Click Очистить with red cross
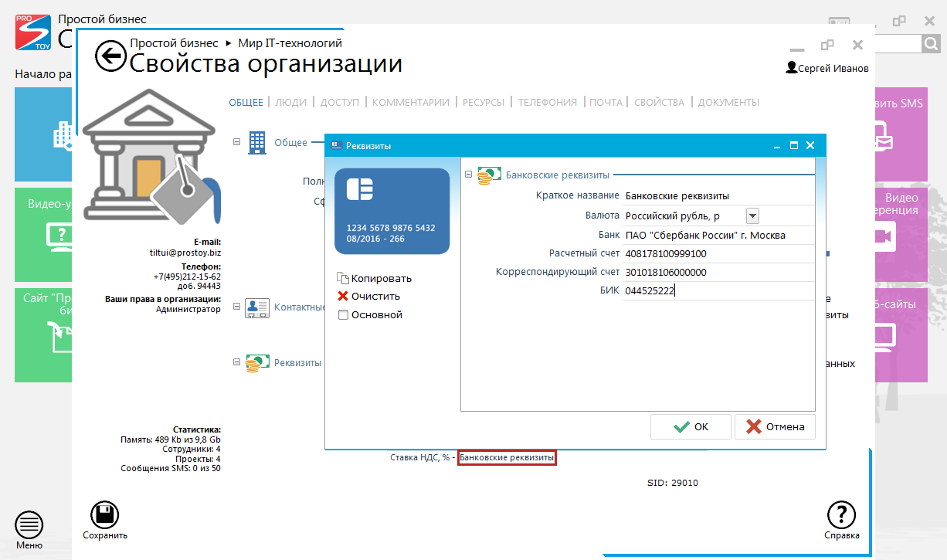Viewport: 947px width, 560px height. click(x=368, y=296)
